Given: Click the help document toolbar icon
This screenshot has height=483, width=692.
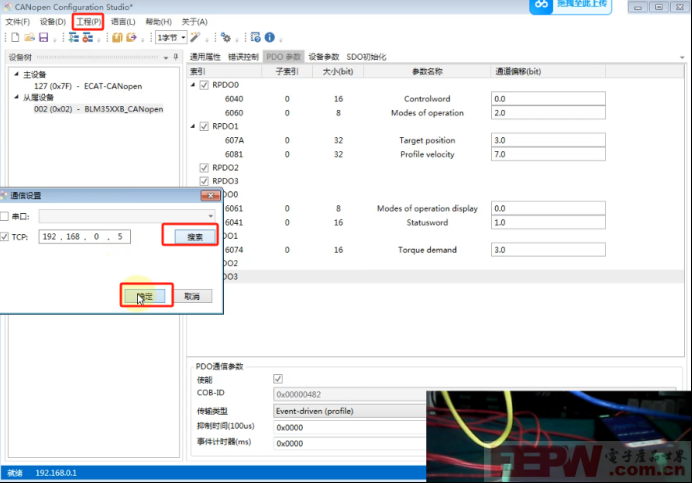Looking at the screenshot, I should click(x=255, y=38).
